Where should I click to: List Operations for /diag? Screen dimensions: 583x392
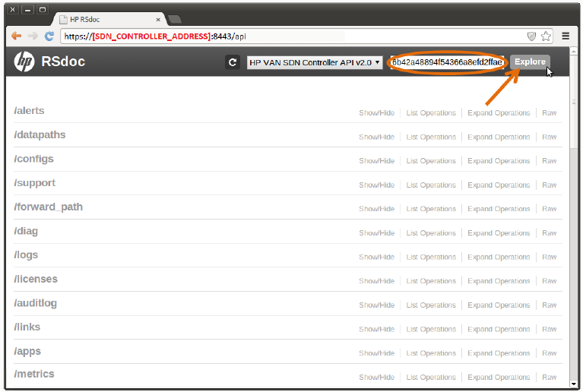point(431,233)
